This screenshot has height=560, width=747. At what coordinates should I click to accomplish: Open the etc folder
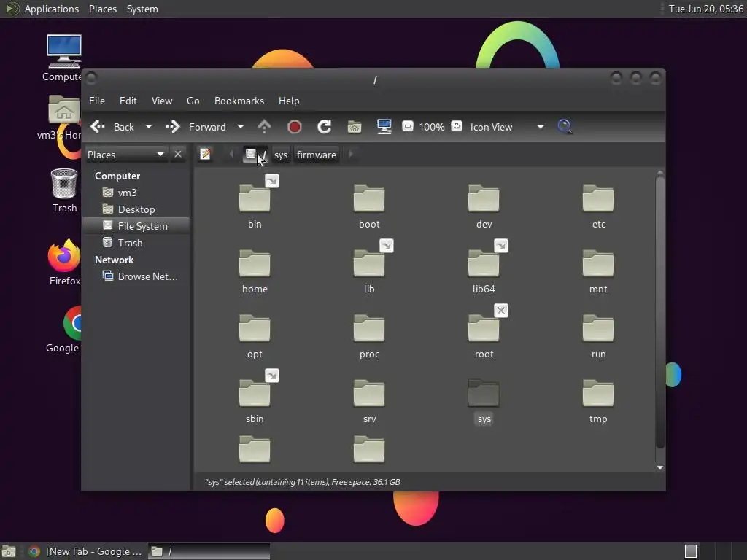click(598, 198)
